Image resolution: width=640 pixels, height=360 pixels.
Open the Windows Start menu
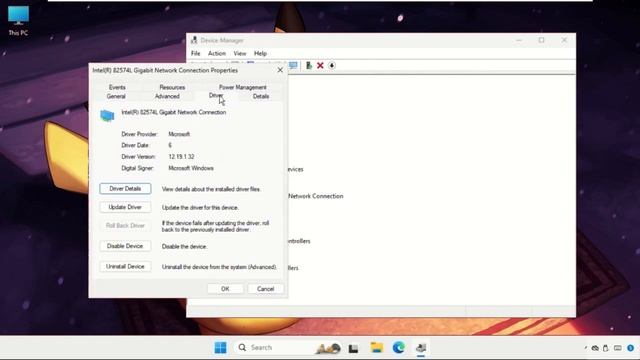click(x=220, y=348)
